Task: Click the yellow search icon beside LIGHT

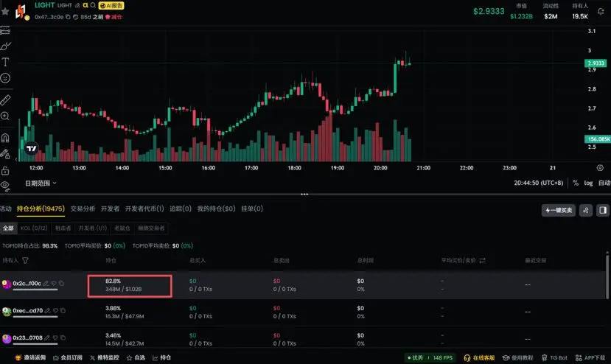Action: pos(85,5)
